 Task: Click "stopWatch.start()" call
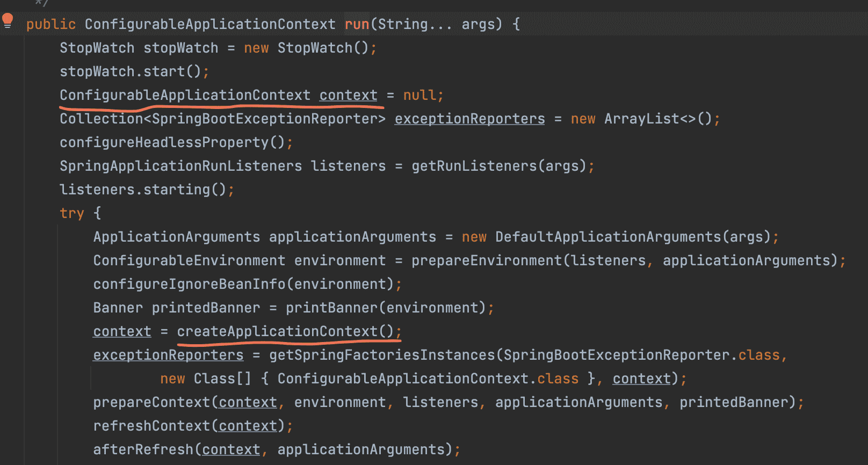[131, 71]
